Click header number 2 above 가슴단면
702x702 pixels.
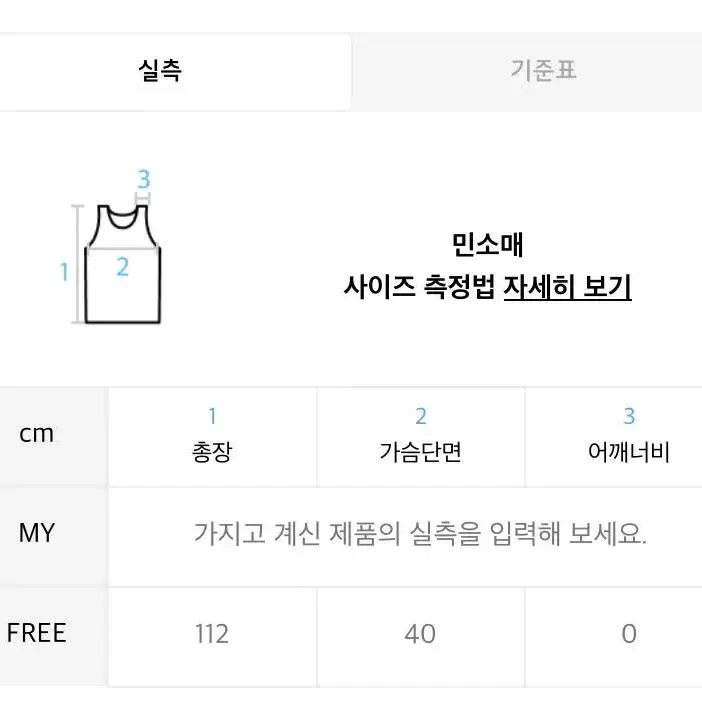[x=421, y=416]
